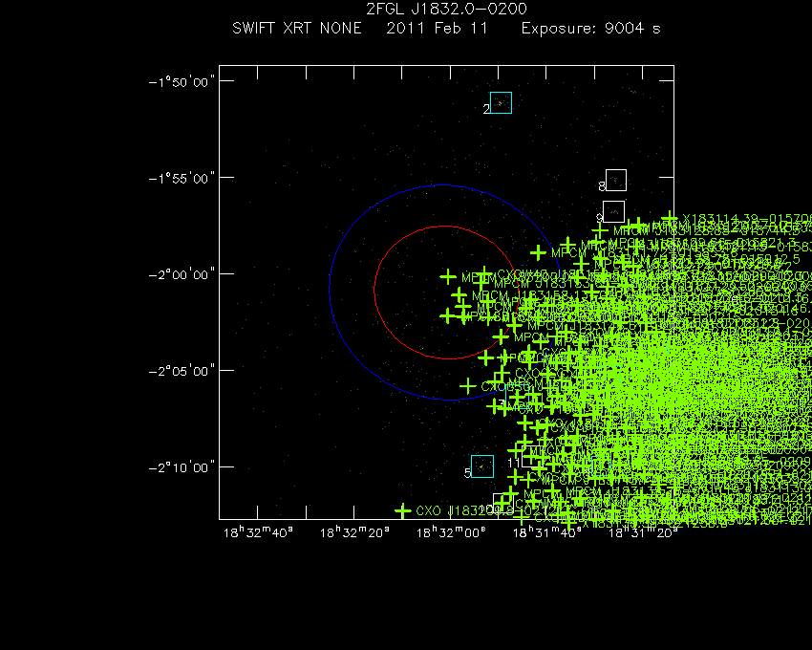This screenshot has width=812, height=650.
Task: Click right ascension label 18h32m20s
Action: (354, 532)
